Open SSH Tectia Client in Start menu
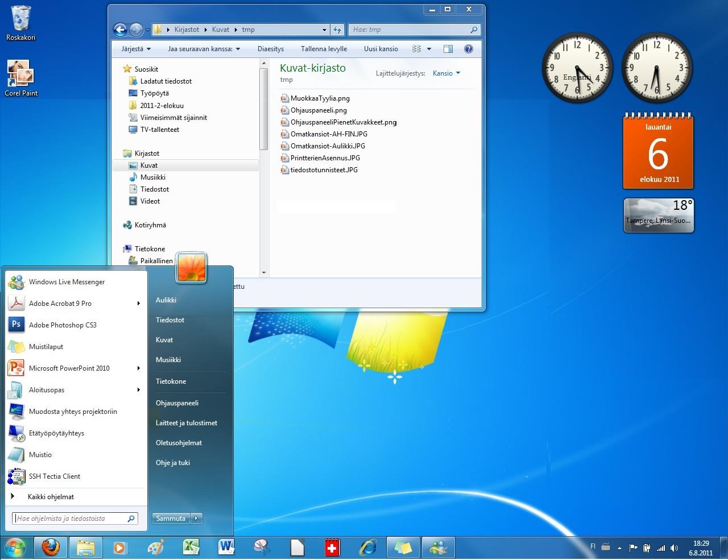Image resolution: width=728 pixels, height=560 pixels. [x=75, y=476]
